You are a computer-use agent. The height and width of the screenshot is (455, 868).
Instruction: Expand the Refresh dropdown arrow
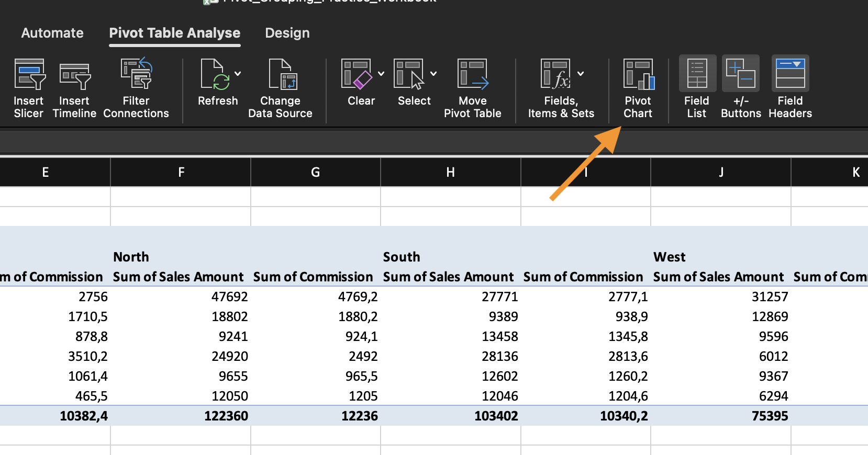238,74
